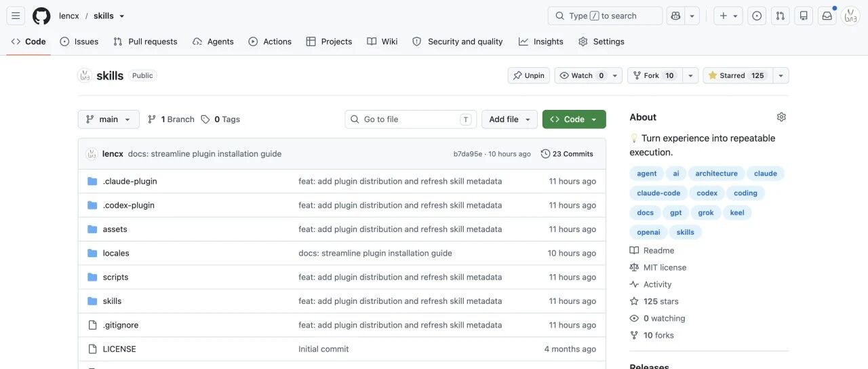This screenshot has height=369, width=868.
Task: Click lencx owner link in breadcrumb
Action: coord(69,16)
